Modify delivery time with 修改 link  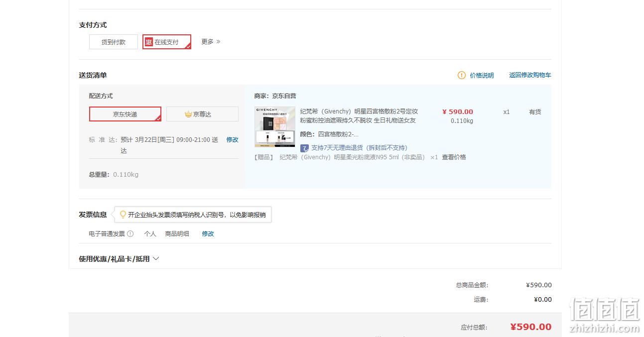(233, 140)
